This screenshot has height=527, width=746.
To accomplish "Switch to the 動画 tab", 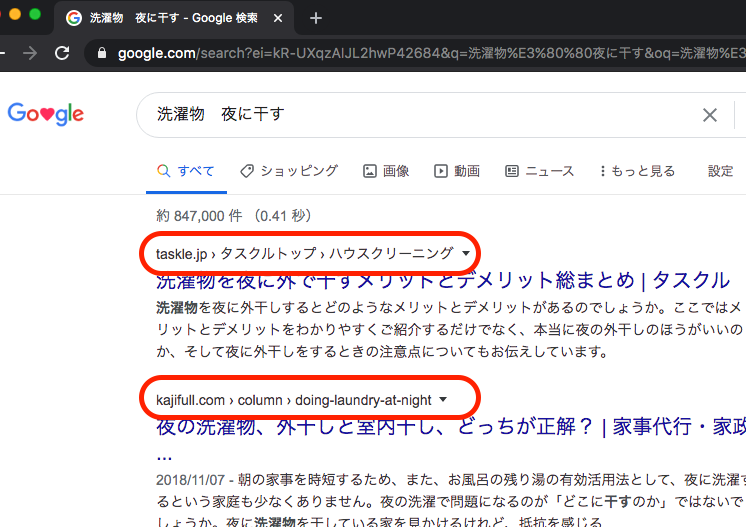I will (x=457, y=171).
